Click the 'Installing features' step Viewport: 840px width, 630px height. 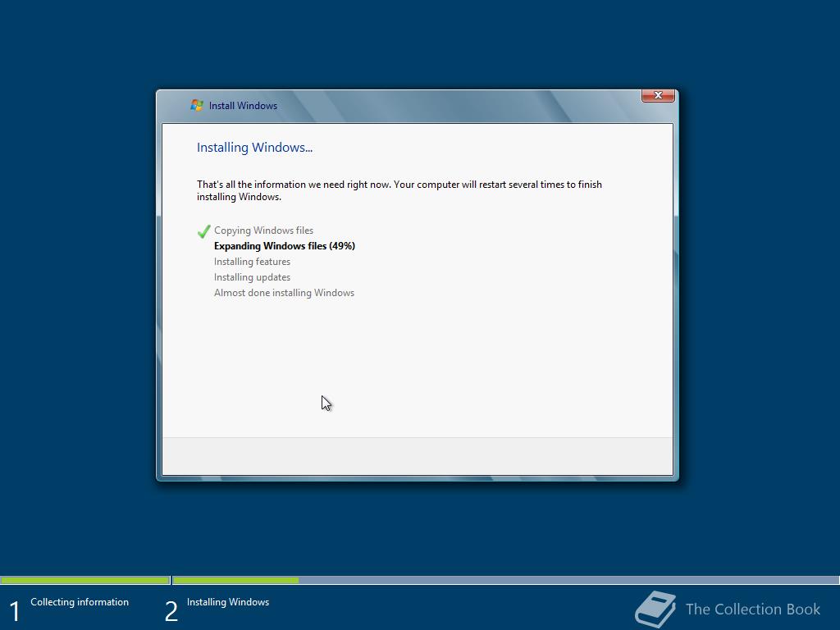tap(252, 262)
